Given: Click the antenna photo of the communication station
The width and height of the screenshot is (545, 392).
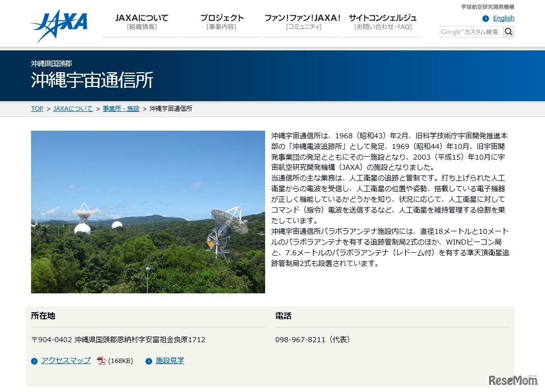Looking at the screenshot, I should click(148, 212).
